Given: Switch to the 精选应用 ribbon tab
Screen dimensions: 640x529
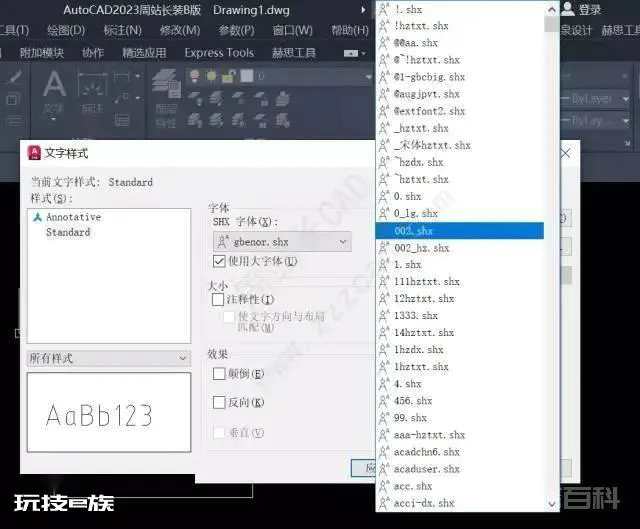Looking at the screenshot, I should (144, 53).
